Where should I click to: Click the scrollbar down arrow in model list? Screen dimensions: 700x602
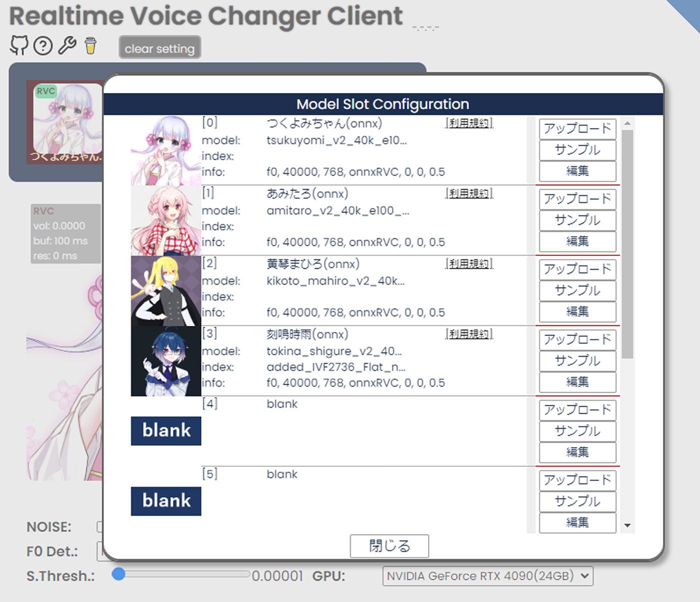click(x=627, y=526)
